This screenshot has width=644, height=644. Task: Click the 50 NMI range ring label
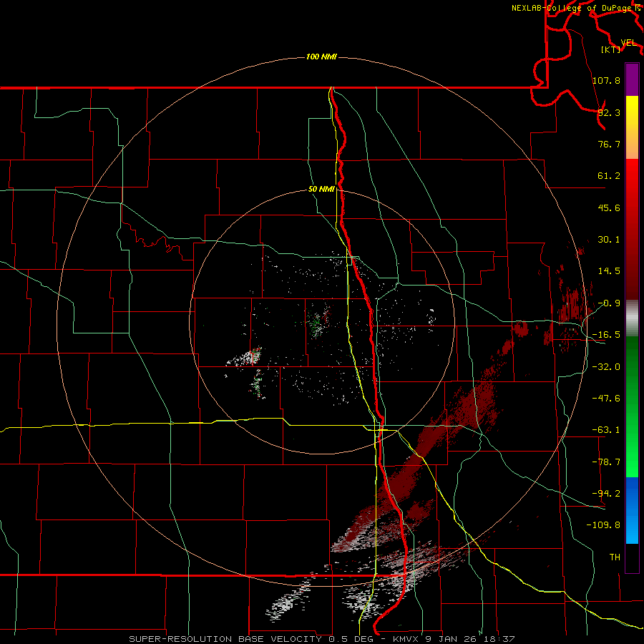tap(321, 189)
